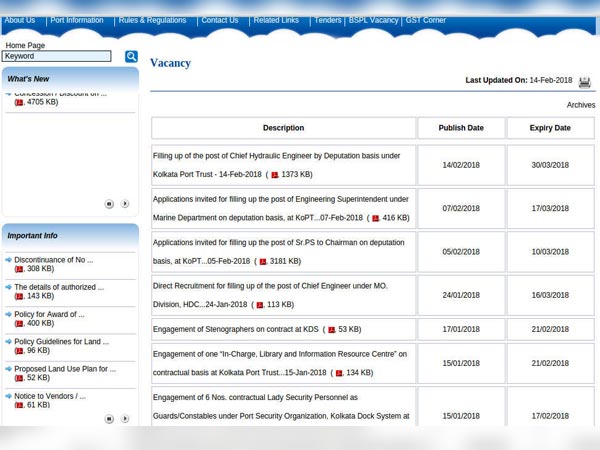Open the Rules & Regulations menu
600x450 pixels.
152,20
